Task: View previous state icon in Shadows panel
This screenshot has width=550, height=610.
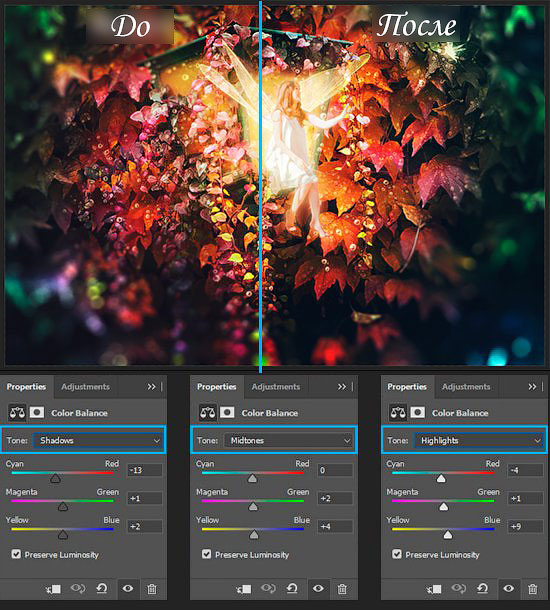Action: (x=78, y=589)
